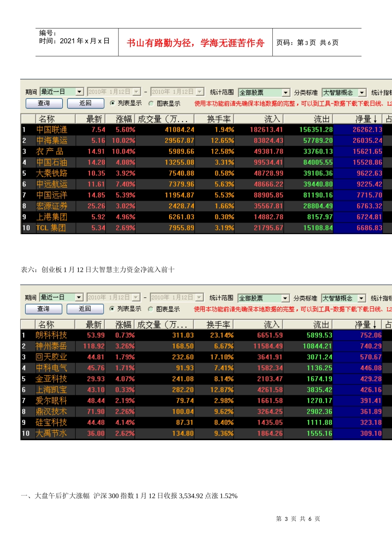
Task: Click the net inflow value 752.06
Action: (371, 335)
